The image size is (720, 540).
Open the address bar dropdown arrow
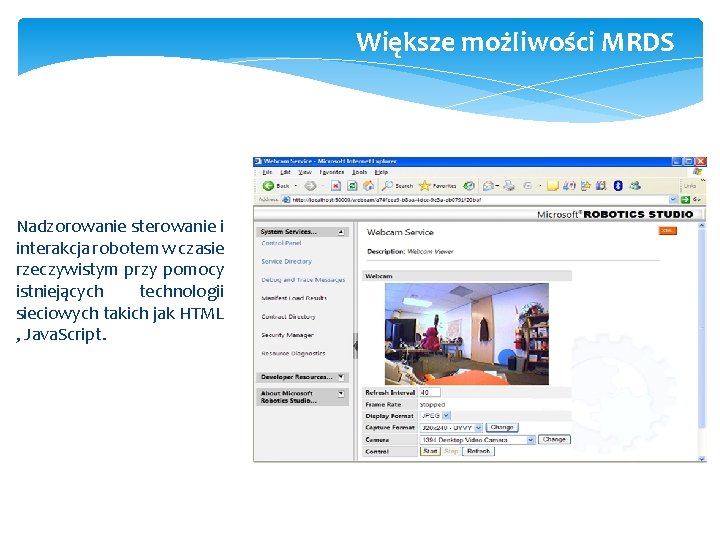pyautogui.click(x=673, y=199)
